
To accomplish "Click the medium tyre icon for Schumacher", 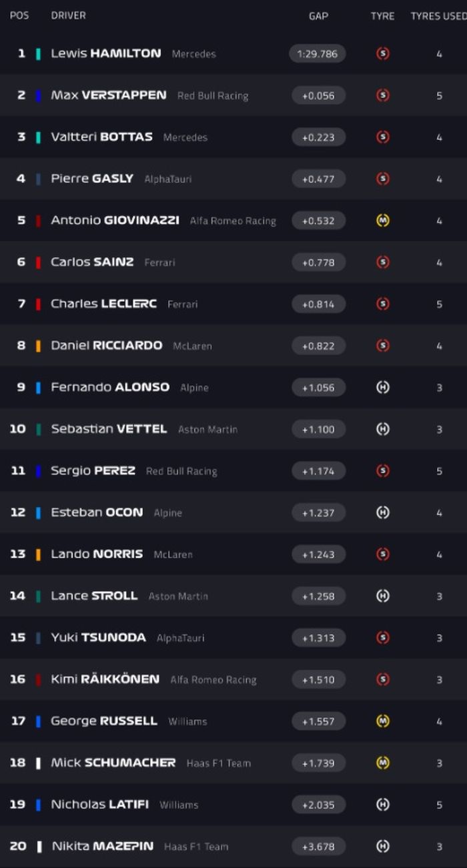I will pyautogui.click(x=382, y=763).
